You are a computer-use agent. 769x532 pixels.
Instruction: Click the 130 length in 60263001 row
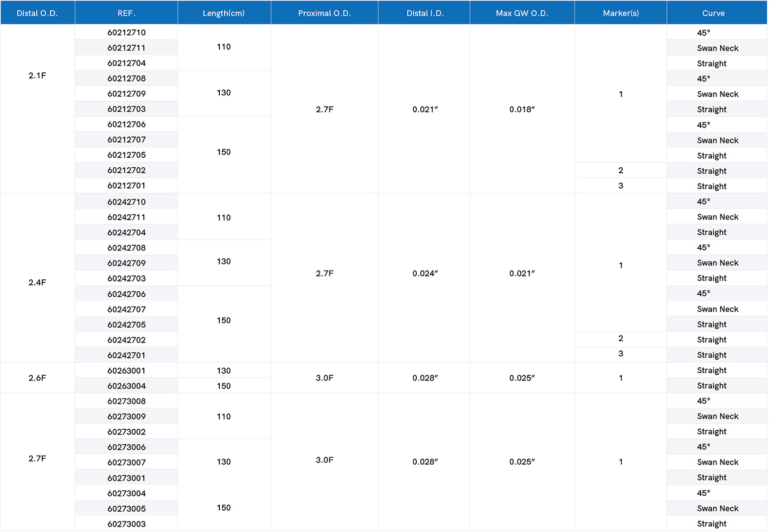coord(224,371)
